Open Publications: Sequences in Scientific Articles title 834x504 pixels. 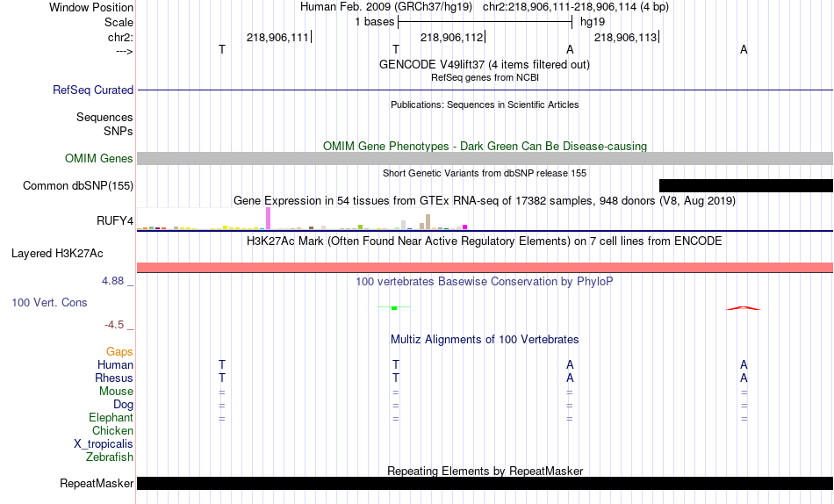(485, 104)
